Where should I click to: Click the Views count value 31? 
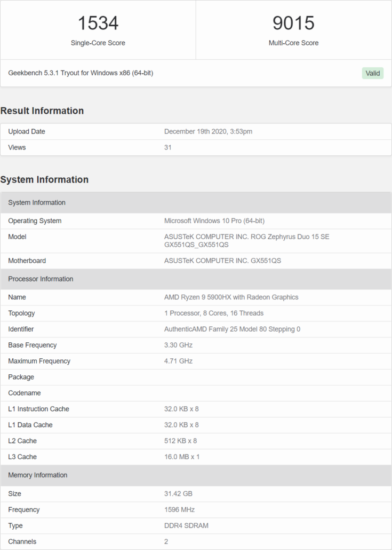point(168,147)
